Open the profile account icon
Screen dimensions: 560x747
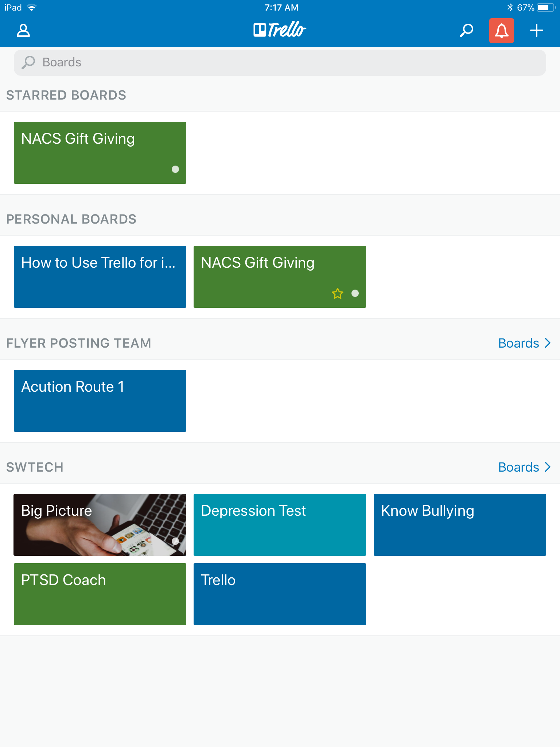pyautogui.click(x=23, y=31)
